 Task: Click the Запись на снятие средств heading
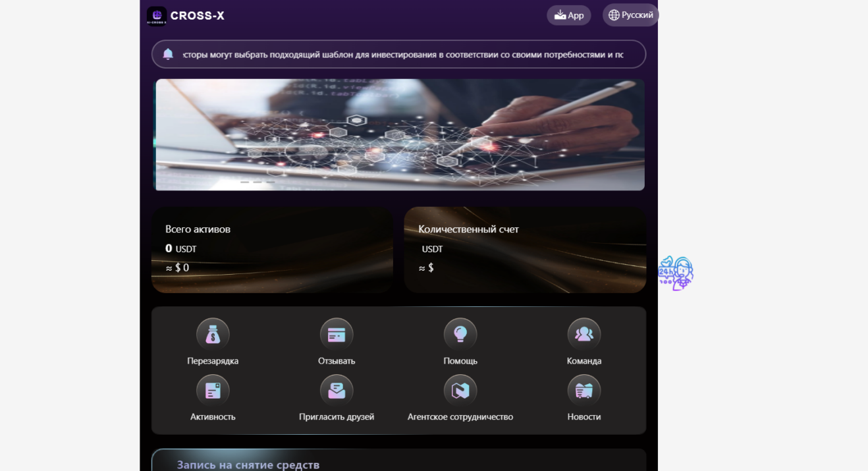coord(248,464)
